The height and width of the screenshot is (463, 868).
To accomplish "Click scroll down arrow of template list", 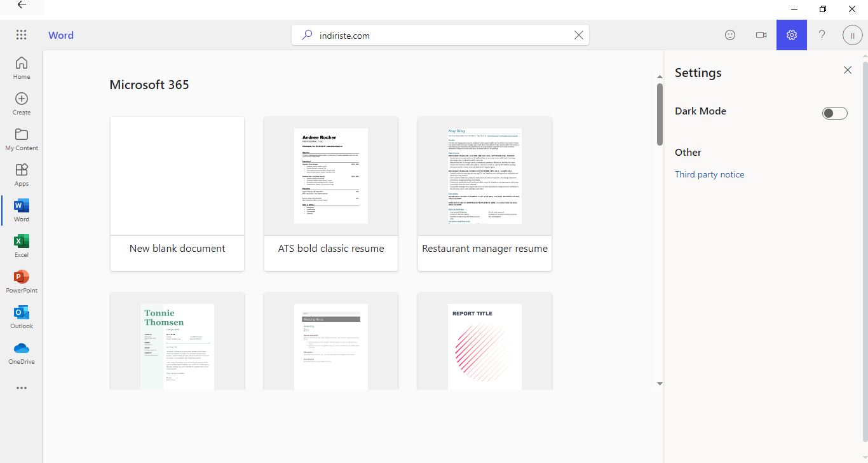I will click(x=660, y=384).
